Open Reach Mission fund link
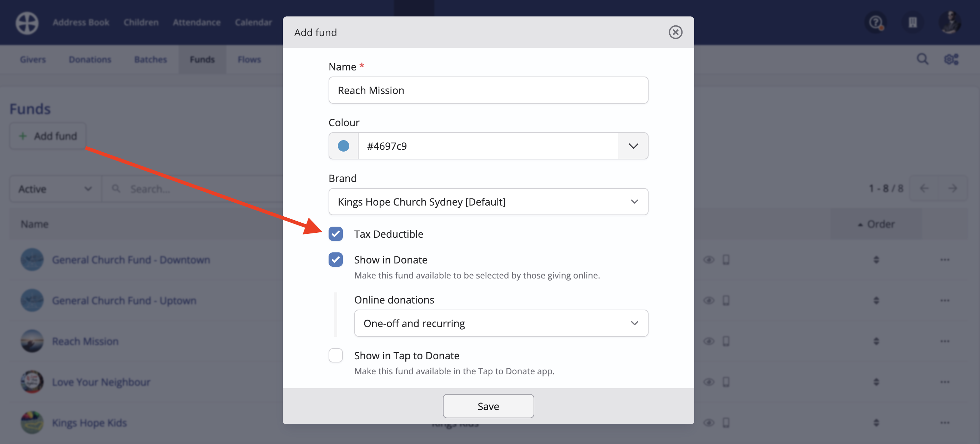 (x=85, y=341)
